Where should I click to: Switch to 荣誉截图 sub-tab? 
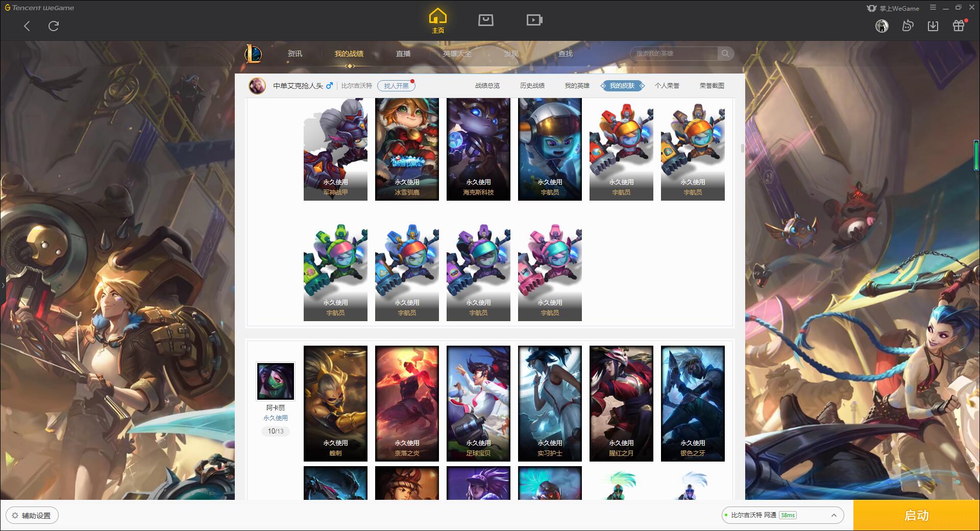tap(712, 86)
